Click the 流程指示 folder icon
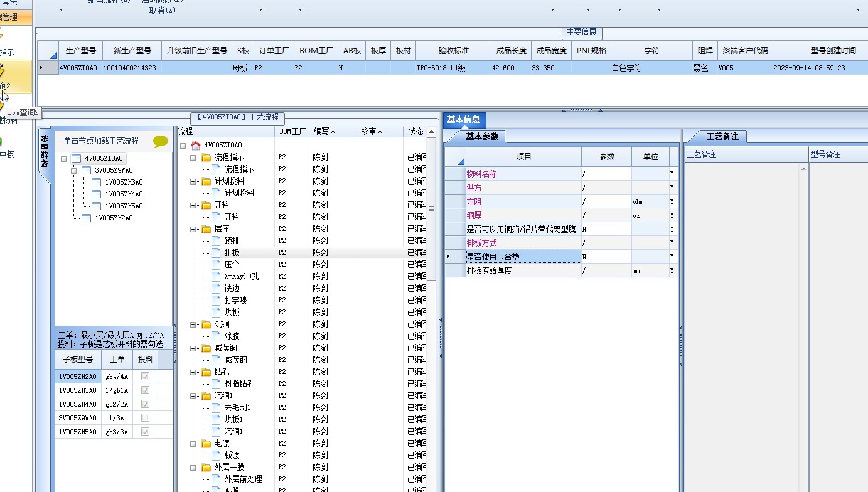This screenshot has width=868, height=492. tap(206, 157)
